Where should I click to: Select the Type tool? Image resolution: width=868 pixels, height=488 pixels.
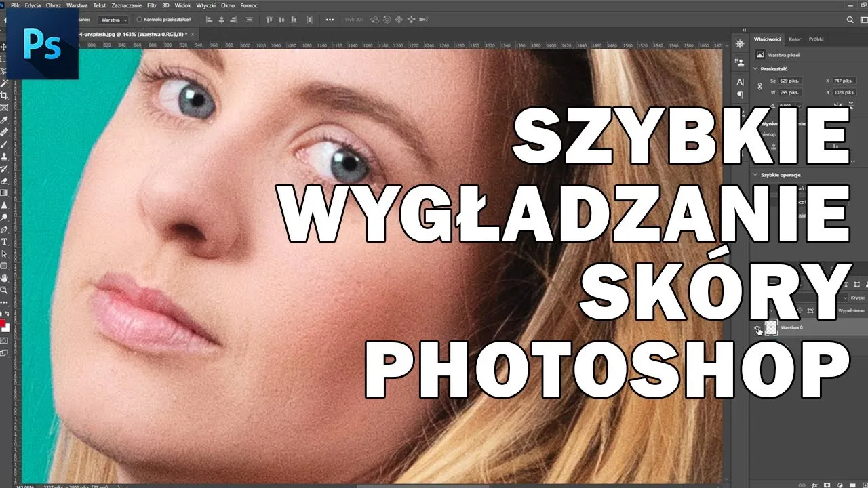[4, 242]
